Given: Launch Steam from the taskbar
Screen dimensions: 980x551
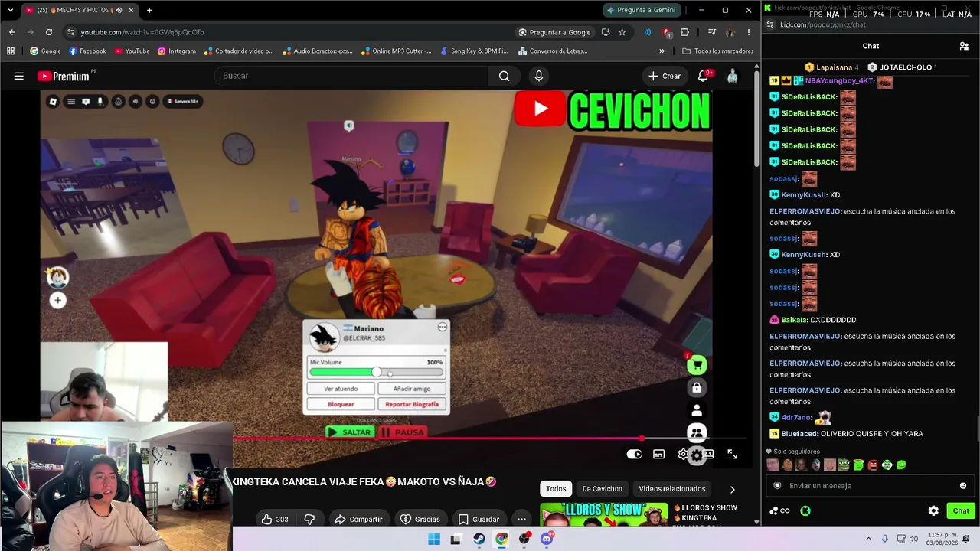Looking at the screenshot, I should pos(479,539).
